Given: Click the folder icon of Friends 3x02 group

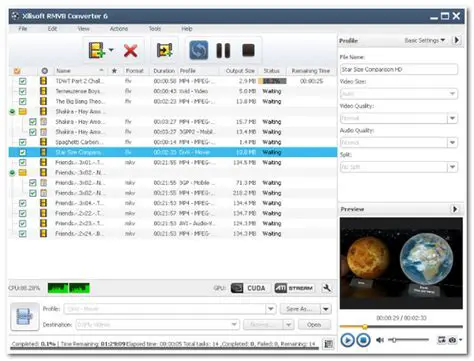Looking at the screenshot, I should click(x=23, y=173).
